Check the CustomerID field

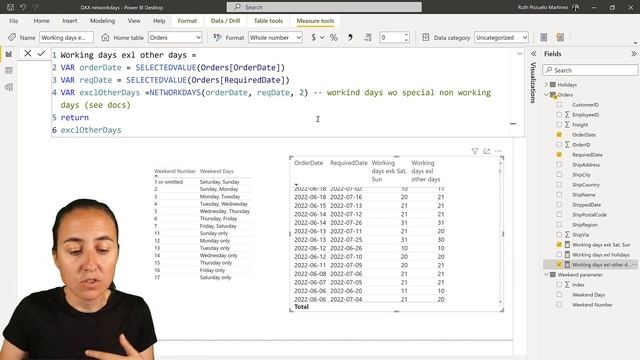click(x=559, y=104)
